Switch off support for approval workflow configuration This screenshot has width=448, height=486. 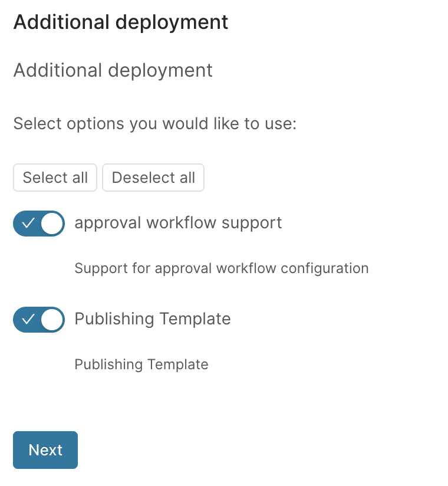(39, 224)
